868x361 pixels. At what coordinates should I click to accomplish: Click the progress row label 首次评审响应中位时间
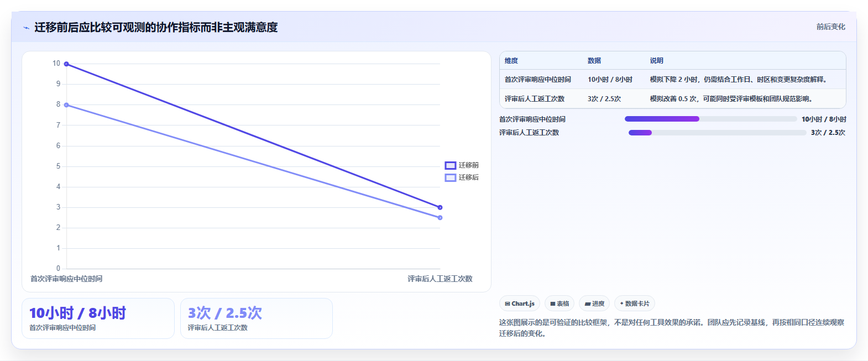532,119
